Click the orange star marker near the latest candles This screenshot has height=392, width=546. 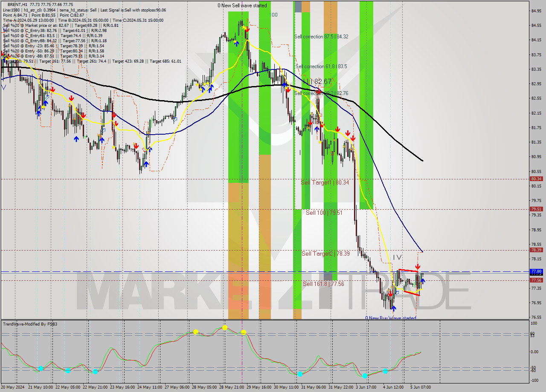421,283
